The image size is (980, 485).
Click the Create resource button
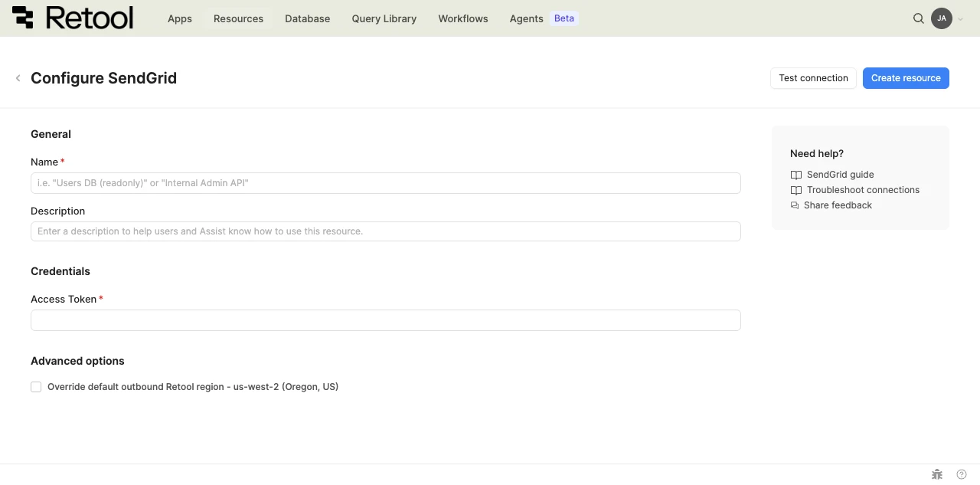pos(906,78)
